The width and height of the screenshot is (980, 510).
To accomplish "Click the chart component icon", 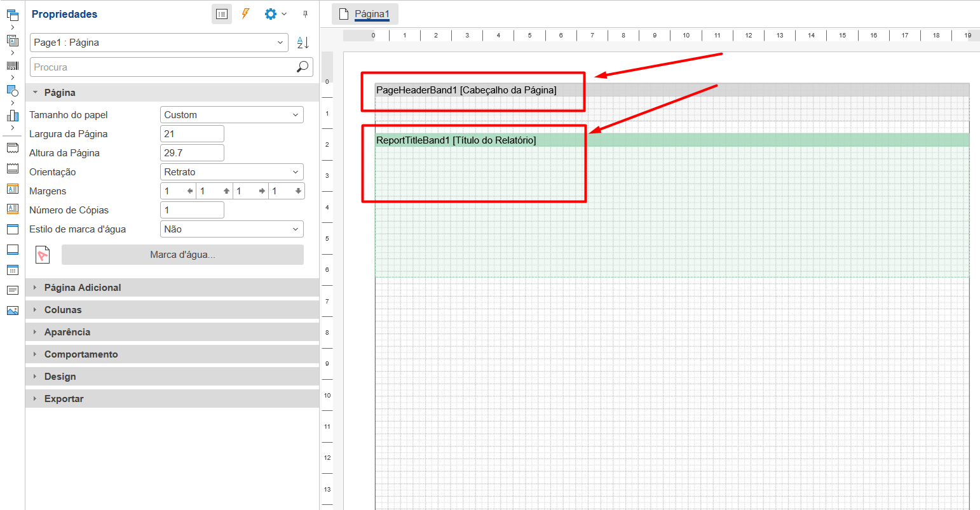I will click(x=12, y=115).
